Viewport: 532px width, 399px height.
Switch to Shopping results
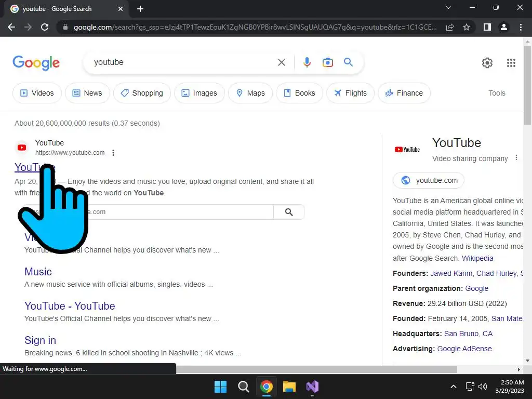click(x=142, y=93)
